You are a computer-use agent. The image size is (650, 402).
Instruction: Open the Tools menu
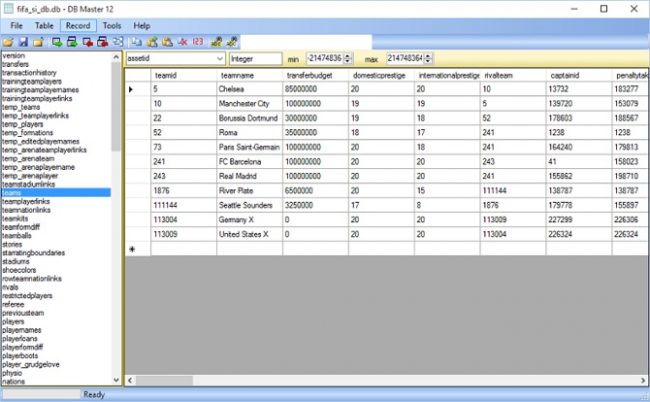112,26
